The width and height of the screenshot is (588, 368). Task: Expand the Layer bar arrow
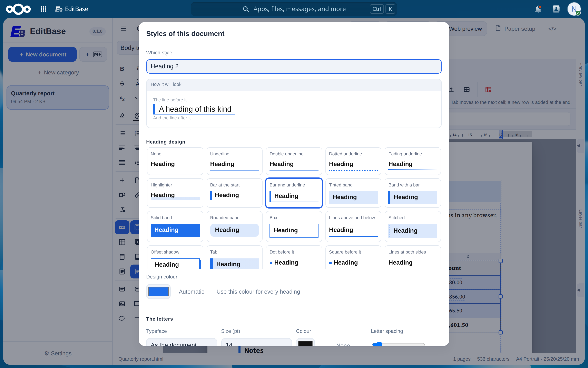click(579, 290)
